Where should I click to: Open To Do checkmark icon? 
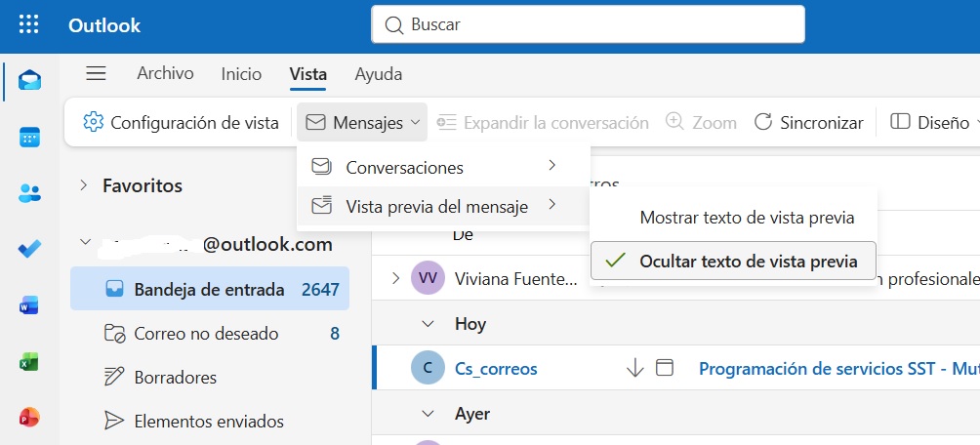[29, 250]
